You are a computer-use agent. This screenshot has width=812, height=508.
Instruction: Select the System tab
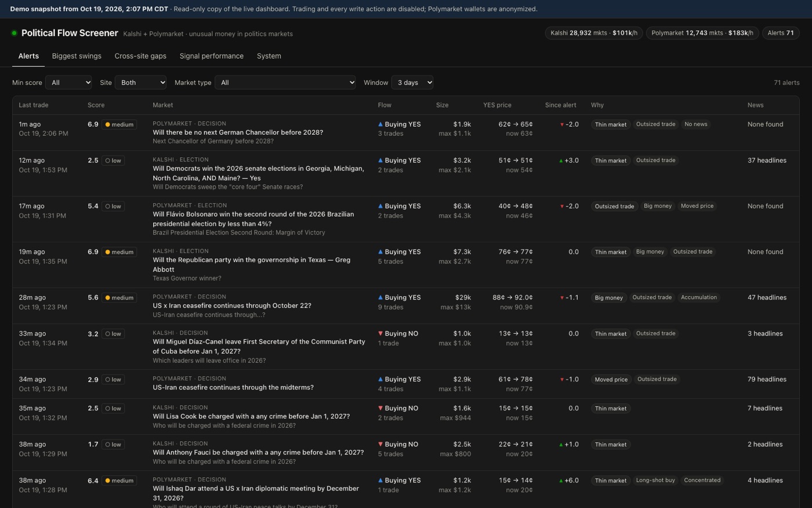click(269, 56)
